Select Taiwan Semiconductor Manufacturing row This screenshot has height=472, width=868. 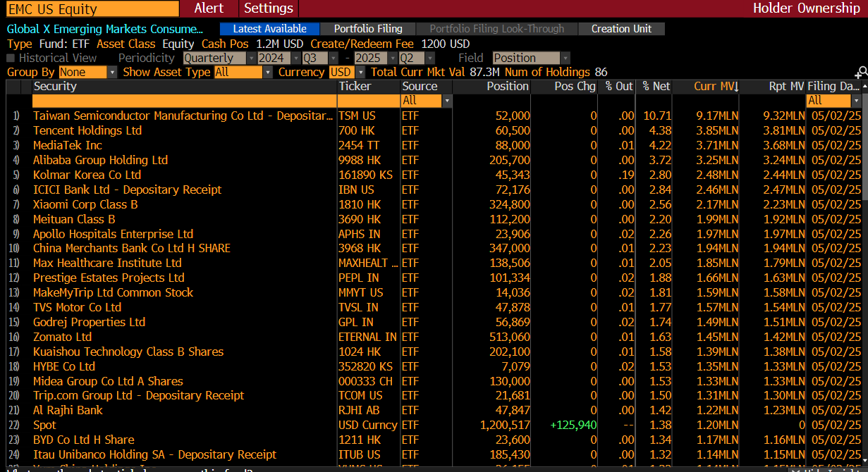tap(434, 116)
